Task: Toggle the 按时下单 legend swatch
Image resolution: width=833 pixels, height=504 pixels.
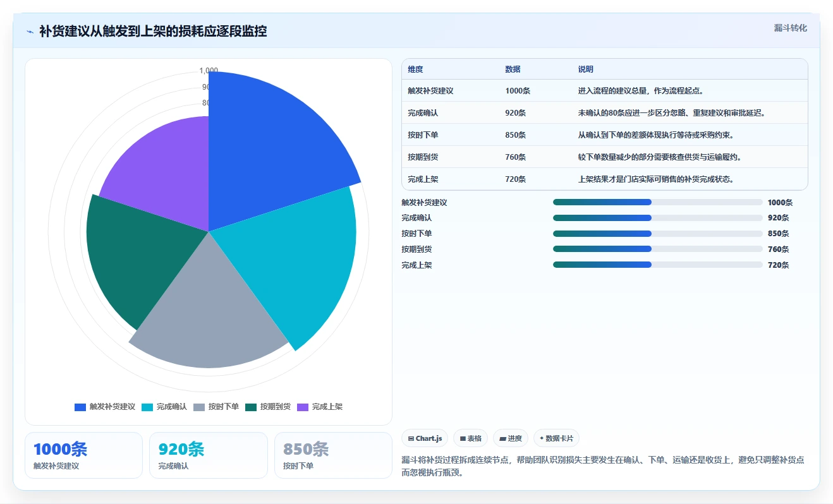Action: point(198,407)
